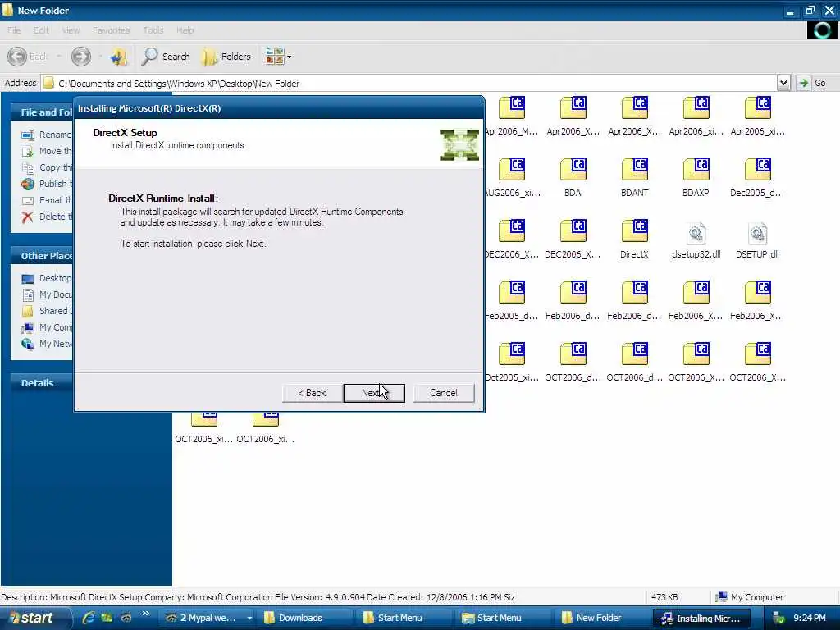The width and height of the screenshot is (840, 630).
Task: Select the Oct2005_xi... cabinet file
Action: point(511,363)
